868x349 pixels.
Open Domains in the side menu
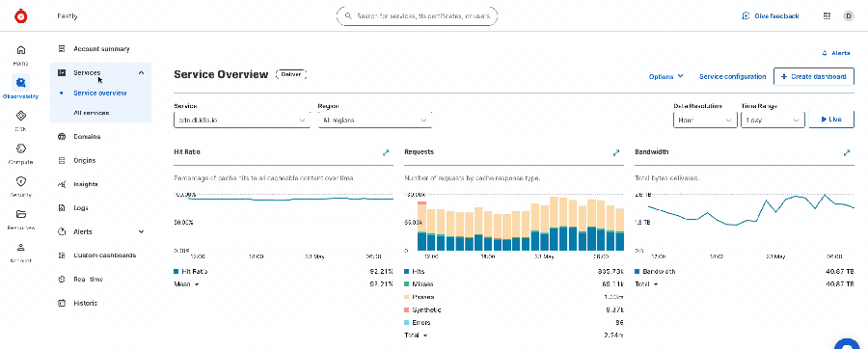coord(87,137)
